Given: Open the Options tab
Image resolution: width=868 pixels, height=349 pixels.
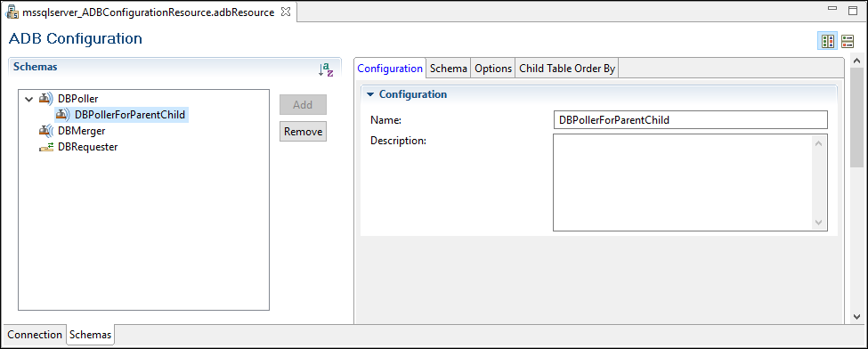Looking at the screenshot, I should point(493,69).
